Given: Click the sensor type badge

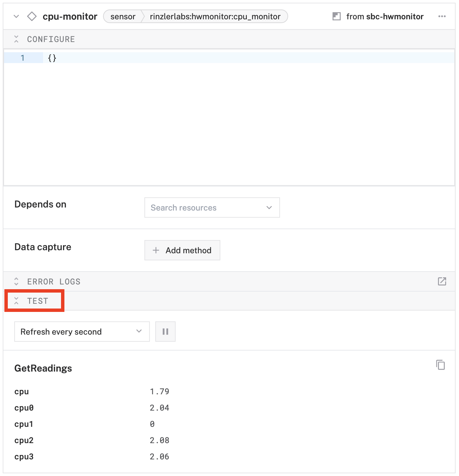Looking at the screenshot, I should [x=123, y=17].
